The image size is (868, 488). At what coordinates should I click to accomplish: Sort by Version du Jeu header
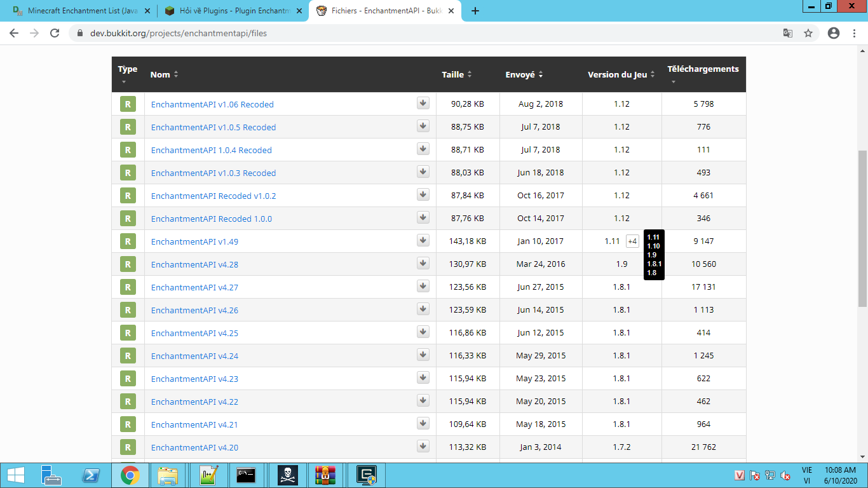pyautogui.click(x=621, y=74)
